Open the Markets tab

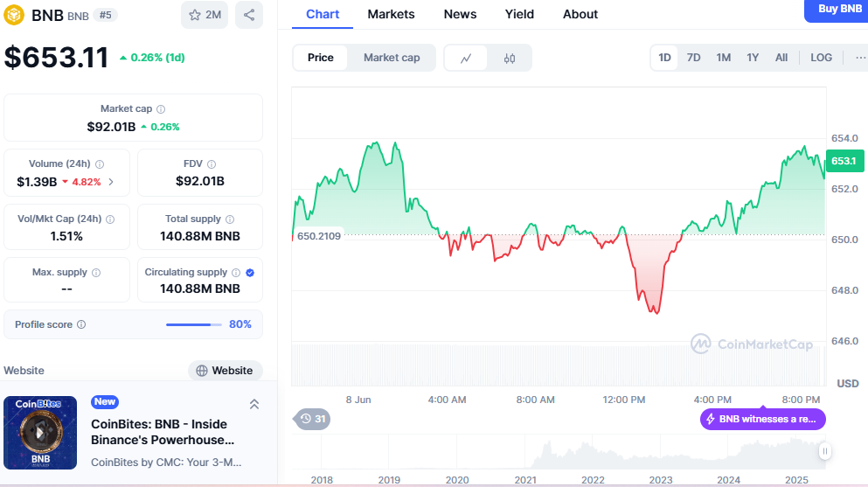391,14
